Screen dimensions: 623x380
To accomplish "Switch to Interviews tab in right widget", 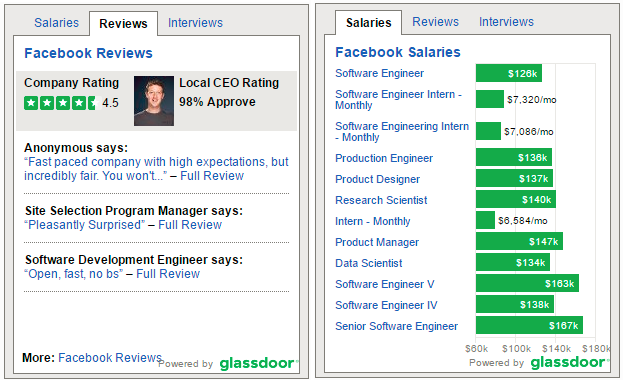I will [506, 21].
